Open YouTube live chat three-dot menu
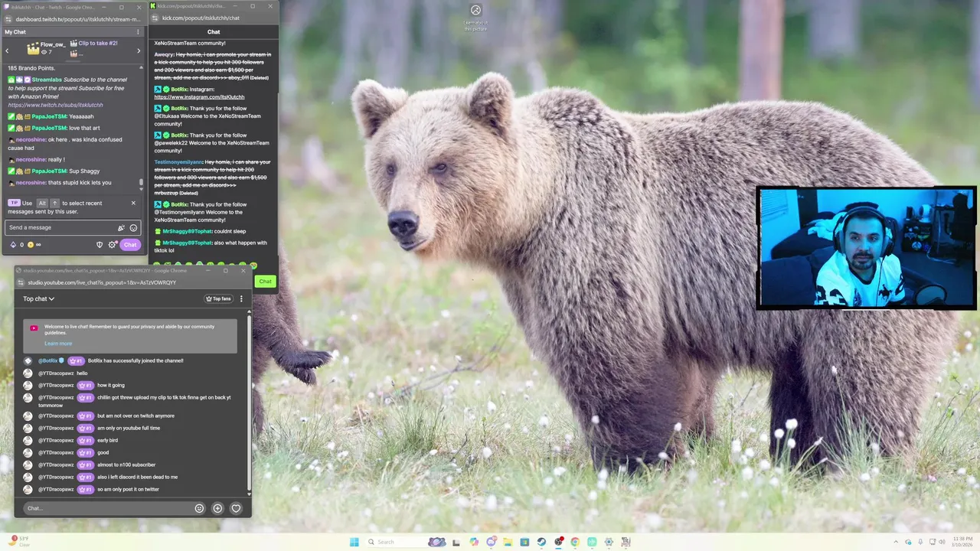The width and height of the screenshot is (980, 551). tap(241, 298)
